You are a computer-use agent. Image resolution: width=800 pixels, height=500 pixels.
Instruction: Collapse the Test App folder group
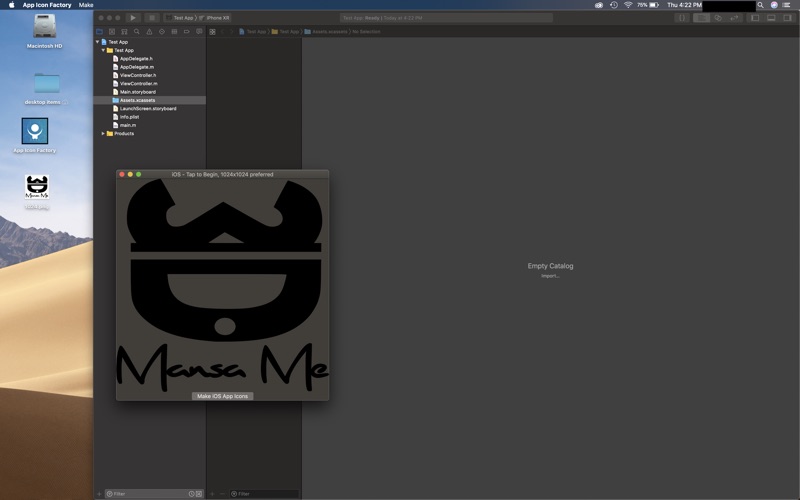click(x=103, y=50)
